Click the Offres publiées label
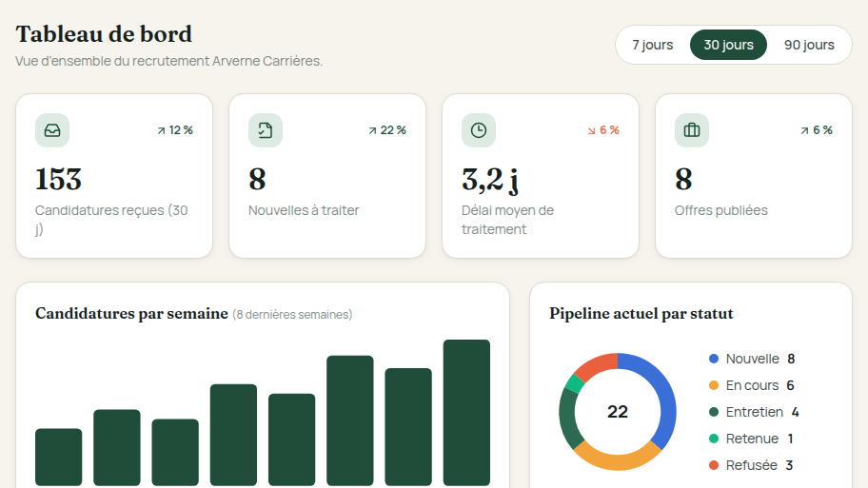 pos(720,210)
